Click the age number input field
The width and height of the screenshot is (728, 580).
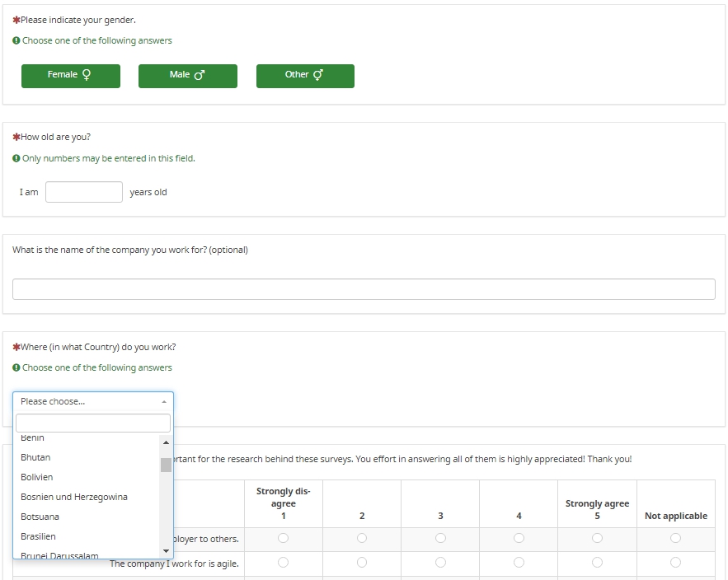coord(84,192)
